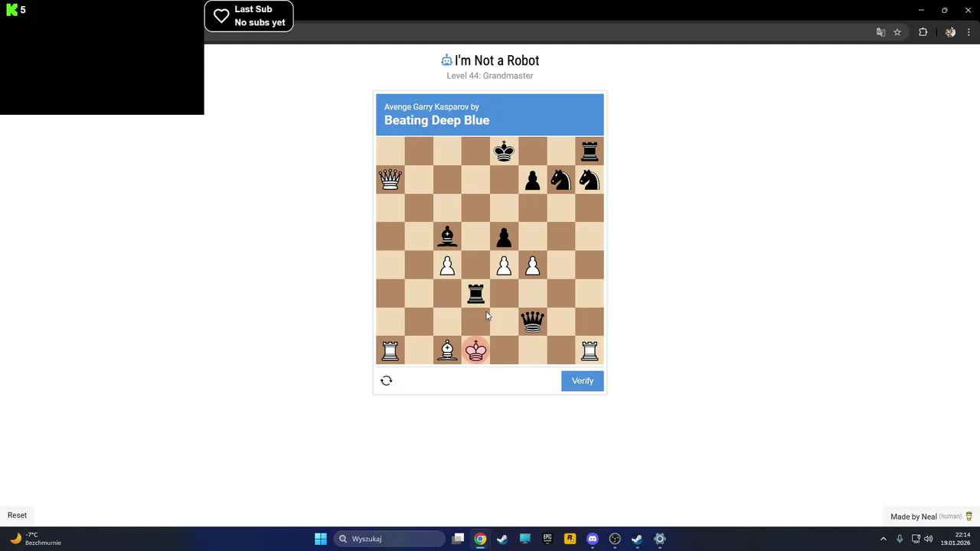Click the black rook in the board's center
Viewport: 980px width, 551px height.
click(475, 293)
